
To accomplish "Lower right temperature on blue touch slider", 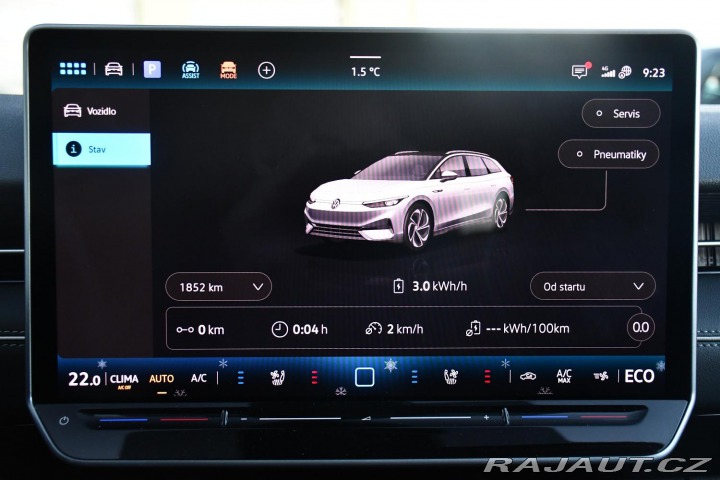I will click(545, 417).
